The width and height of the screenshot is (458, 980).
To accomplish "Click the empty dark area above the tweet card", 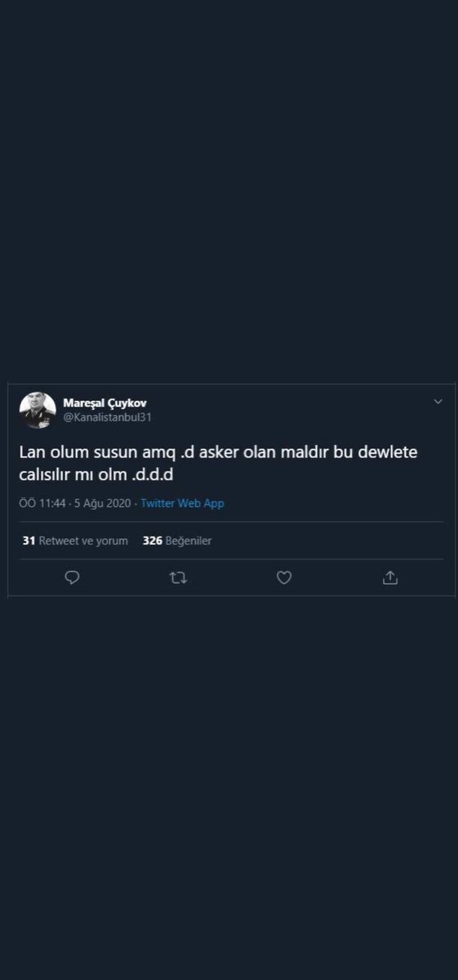I will click(229, 188).
